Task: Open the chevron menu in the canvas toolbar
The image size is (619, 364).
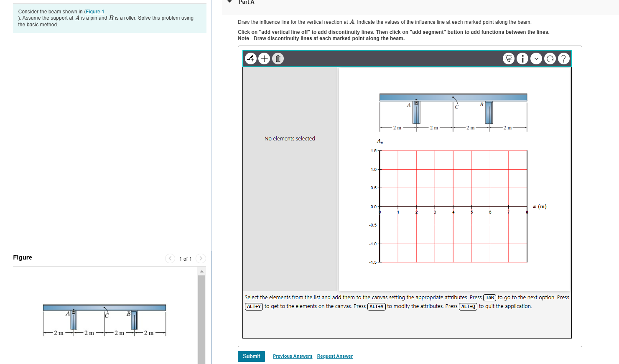Action: pyautogui.click(x=536, y=59)
